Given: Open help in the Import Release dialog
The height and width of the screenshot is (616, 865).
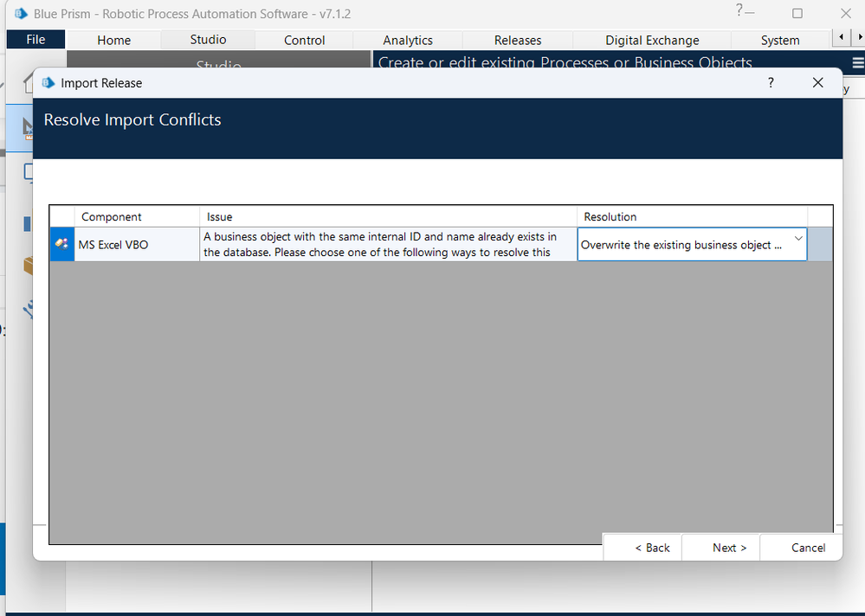Looking at the screenshot, I should [x=771, y=83].
